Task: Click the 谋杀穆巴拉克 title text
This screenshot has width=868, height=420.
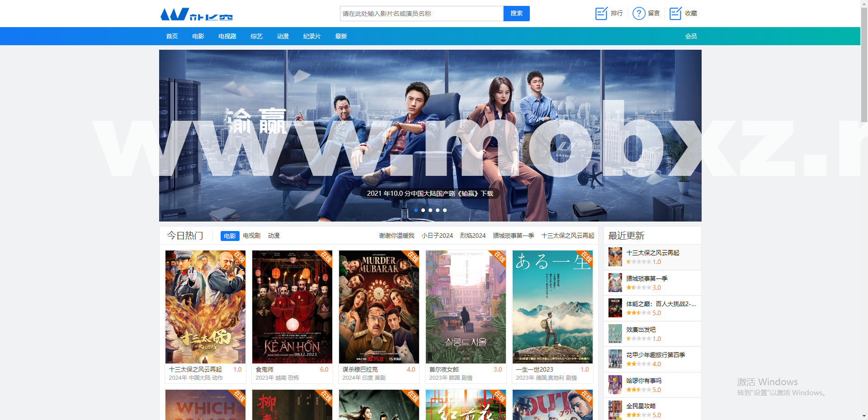Action: point(360,370)
